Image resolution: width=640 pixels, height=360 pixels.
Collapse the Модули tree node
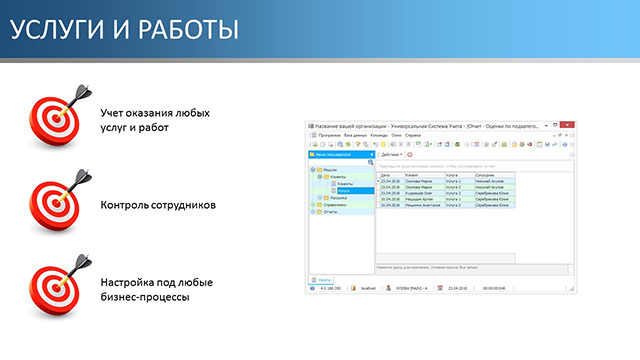313,170
